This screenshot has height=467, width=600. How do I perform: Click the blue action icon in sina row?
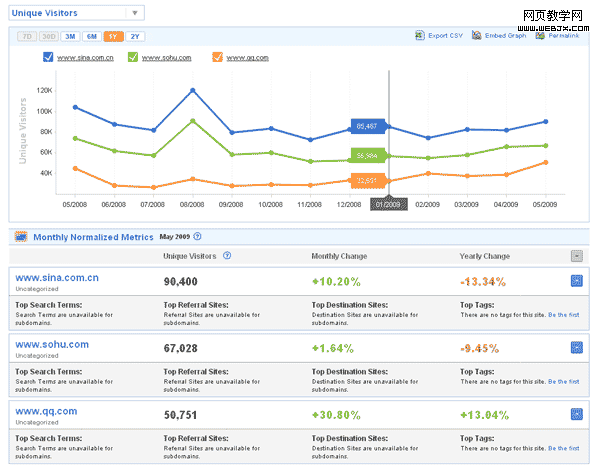[x=576, y=281]
